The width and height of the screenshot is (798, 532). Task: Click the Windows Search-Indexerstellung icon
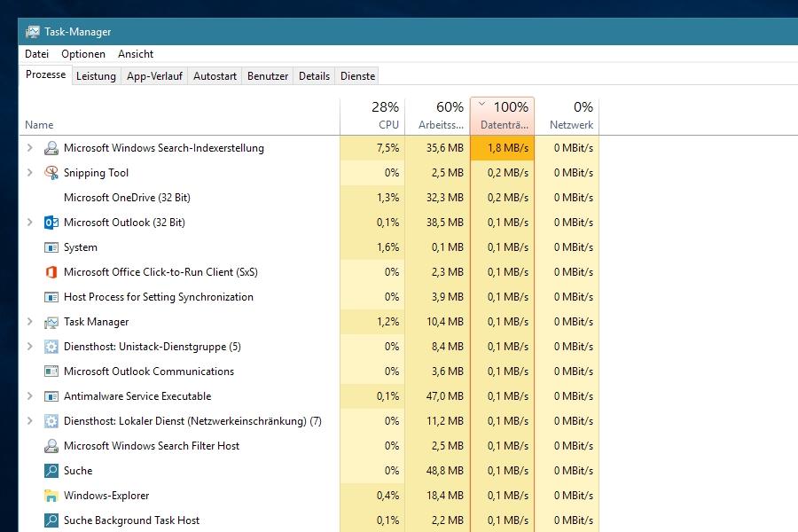pos(51,148)
